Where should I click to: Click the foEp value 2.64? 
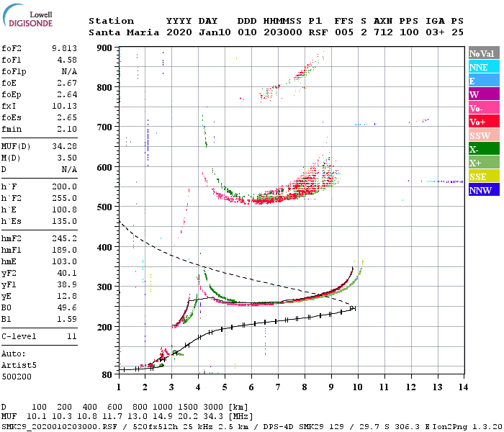pos(67,94)
